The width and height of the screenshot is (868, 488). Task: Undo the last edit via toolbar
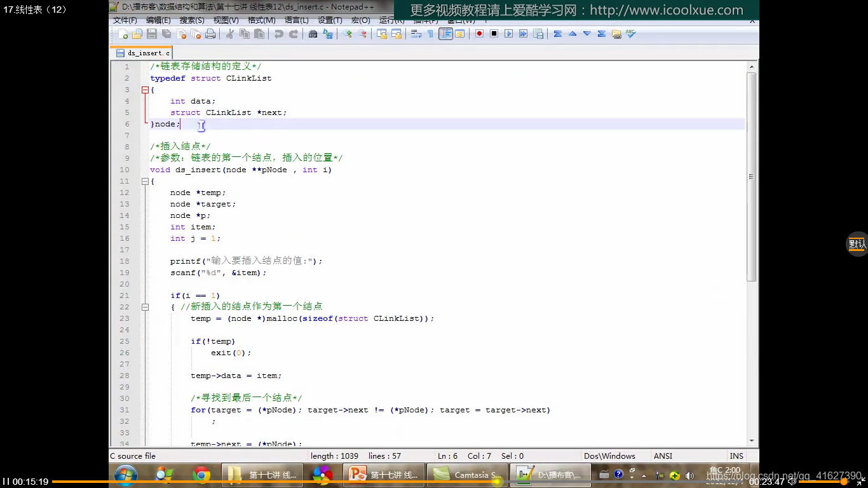pyautogui.click(x=279, y=34)
